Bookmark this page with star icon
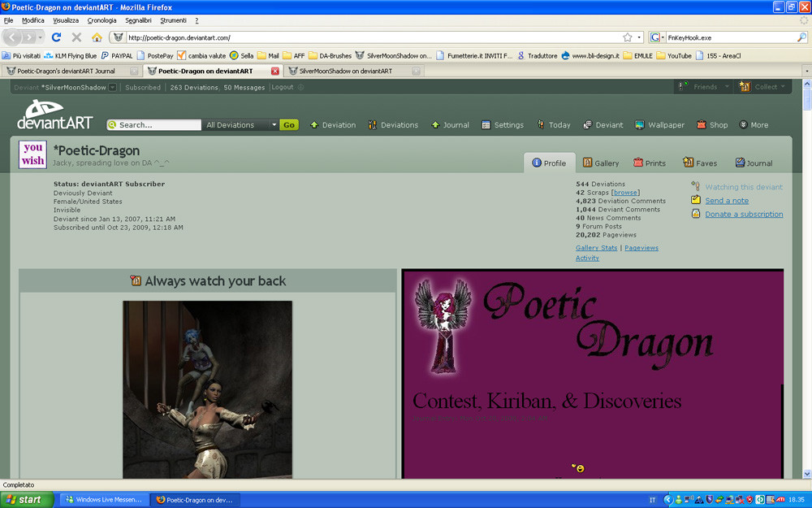The width and height of the screenshot is (812, 508). 628,37
